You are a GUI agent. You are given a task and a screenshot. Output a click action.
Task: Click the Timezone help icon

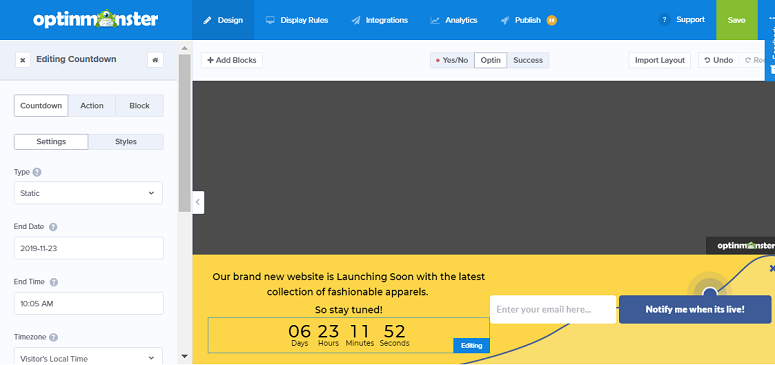pyautogui.click(x=53, y=337)
